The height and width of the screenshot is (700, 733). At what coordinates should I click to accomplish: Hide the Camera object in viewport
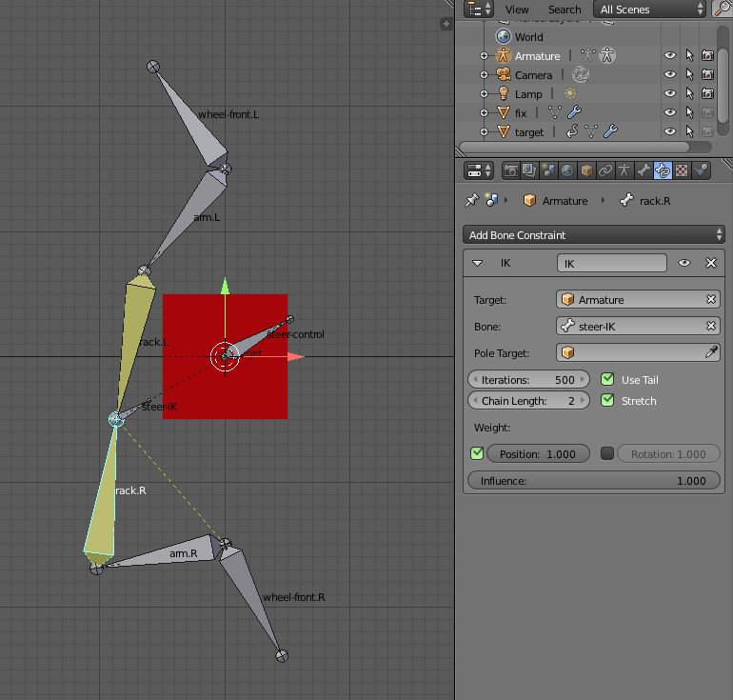(670, 75)
